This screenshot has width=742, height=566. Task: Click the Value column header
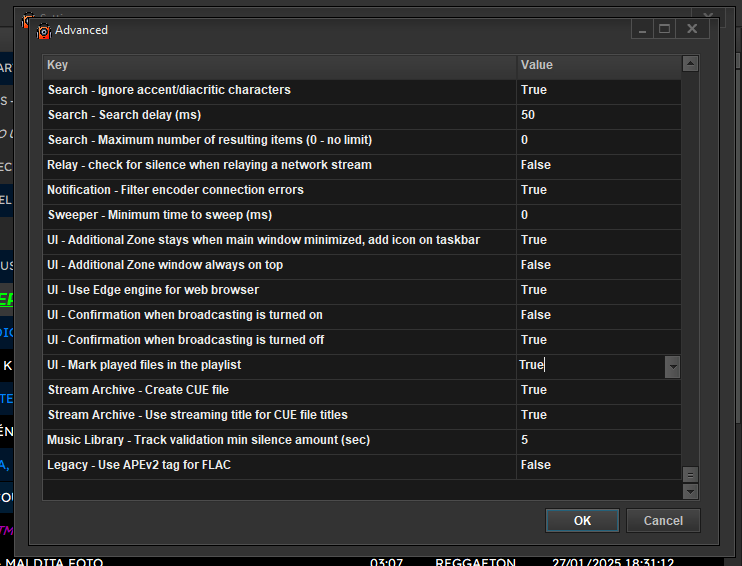tap(597, 65)
